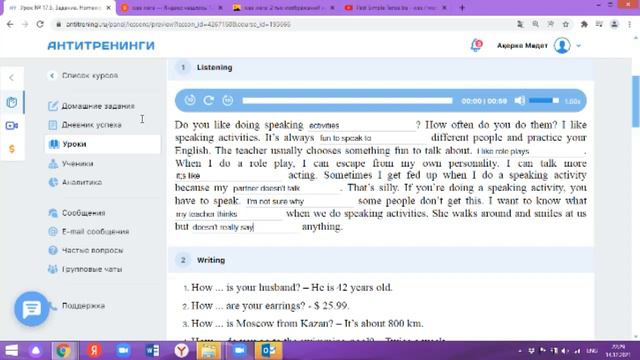Viewport: 640px width, 360px height.
Task: Open the Chrome profile icon in toolbar
Action: [x=614, y=24]
